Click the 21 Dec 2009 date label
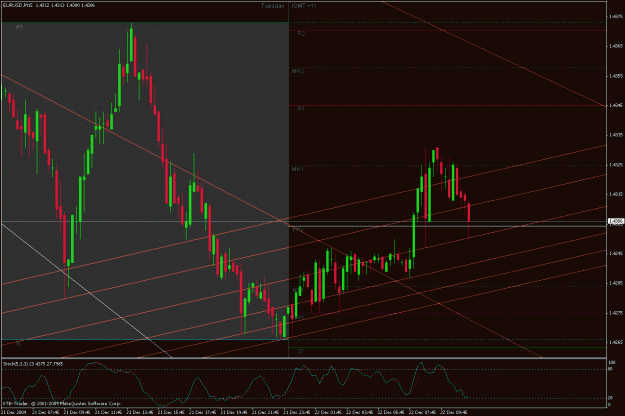625x416 pixels. click(13, 412)
